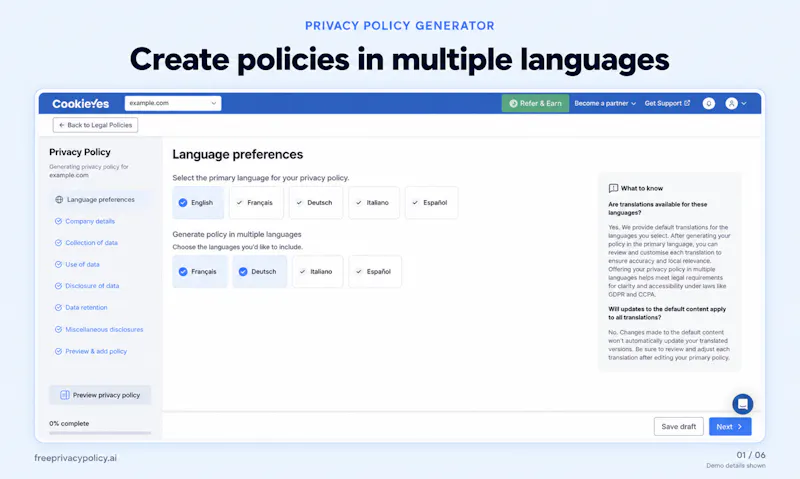
Task: Click the 0% complete progress bar
Action: [x=100, y=433]
